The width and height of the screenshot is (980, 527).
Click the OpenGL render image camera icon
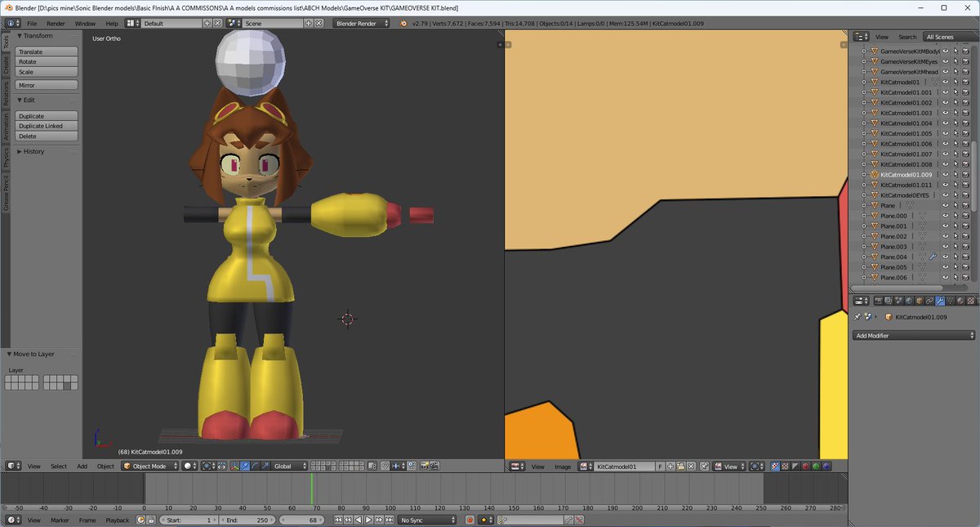click(x=424, y=466)
